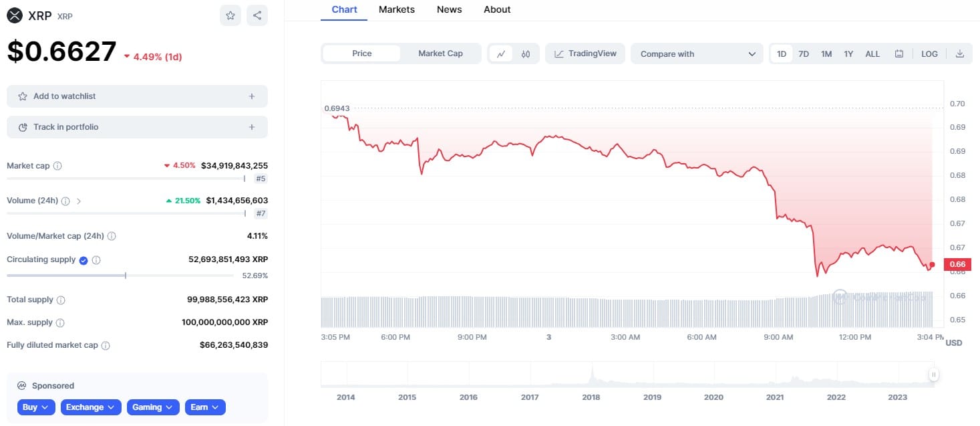Screen dimensions: 980x426
Task: Expand the Exchange dropdown
Action: 91,407
